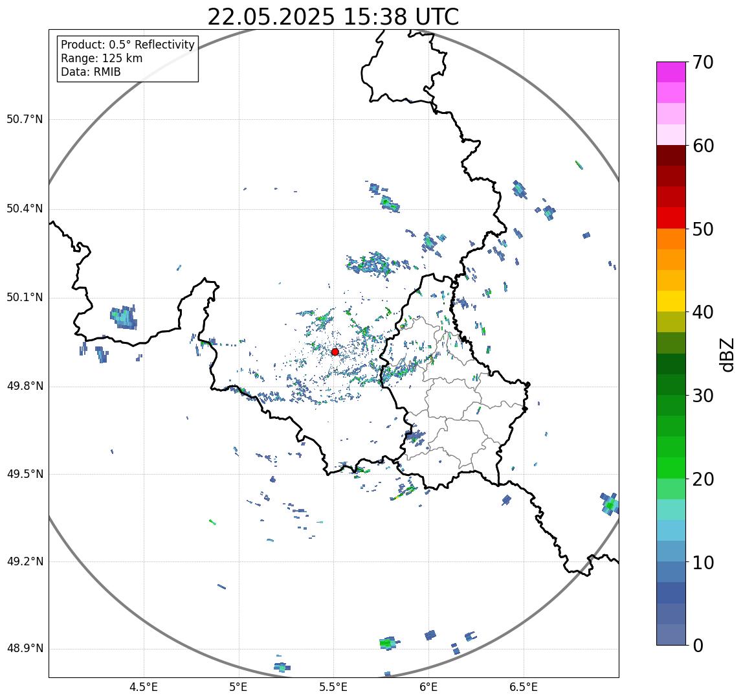
Task: Click 'Data: RMIB' legend text
Action: (91, 72)
